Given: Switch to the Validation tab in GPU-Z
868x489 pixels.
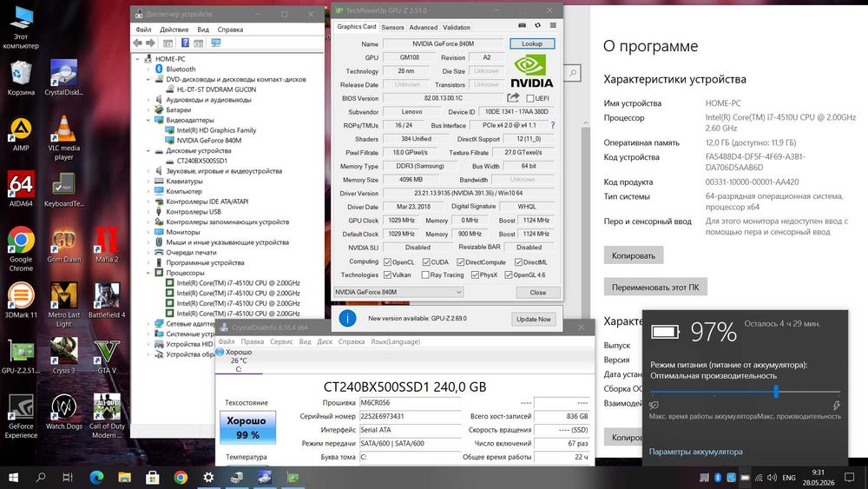Looking at the screenshot, I should (x=457, y=27).
